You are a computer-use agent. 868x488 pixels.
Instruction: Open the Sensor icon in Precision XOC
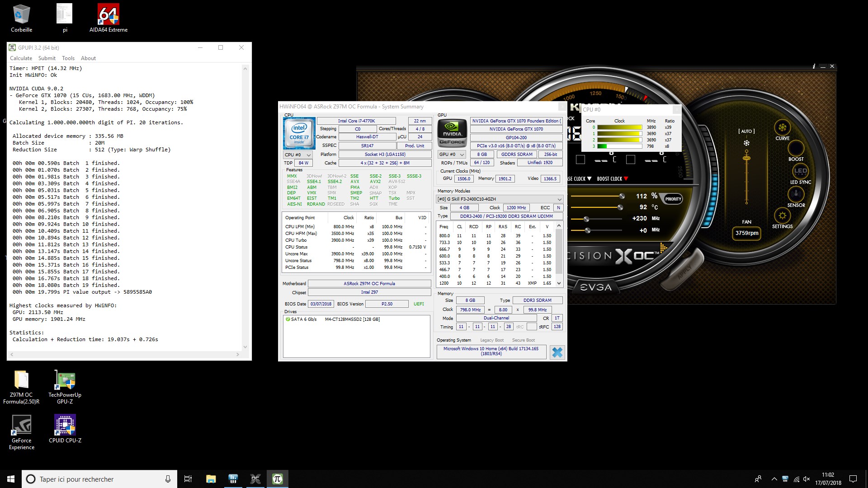pos(796,194)
